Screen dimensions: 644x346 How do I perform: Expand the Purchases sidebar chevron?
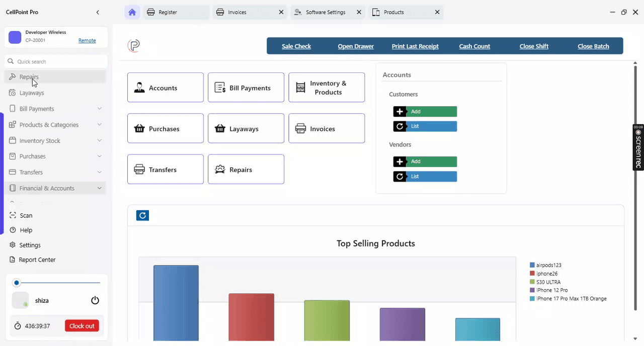coord(99,156)
